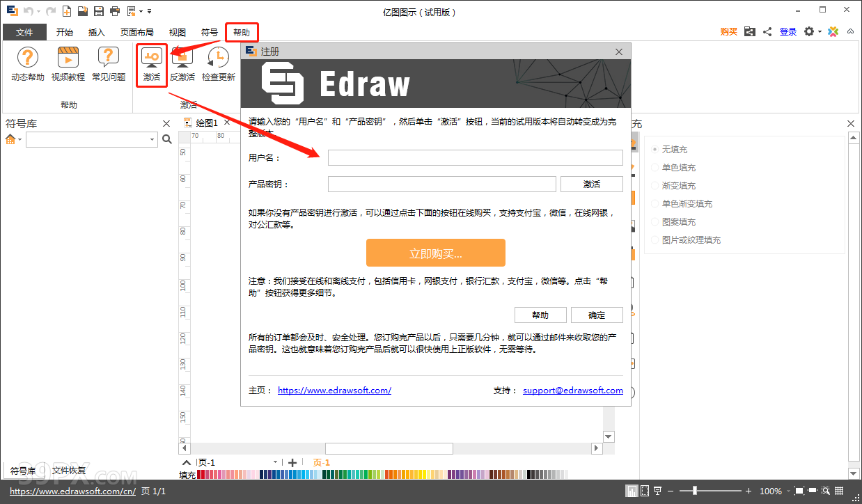This screenshot has height=504, width=862.
Task: Switch to the 视图 (View) ribbon tab
Action: [x=178, y=33]
